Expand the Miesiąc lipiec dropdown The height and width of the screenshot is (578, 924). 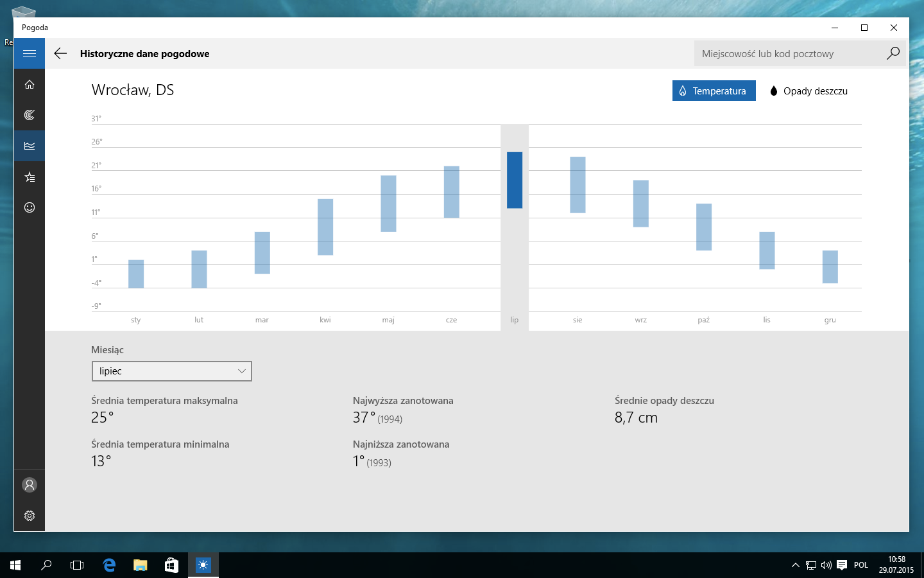point(171,371)
